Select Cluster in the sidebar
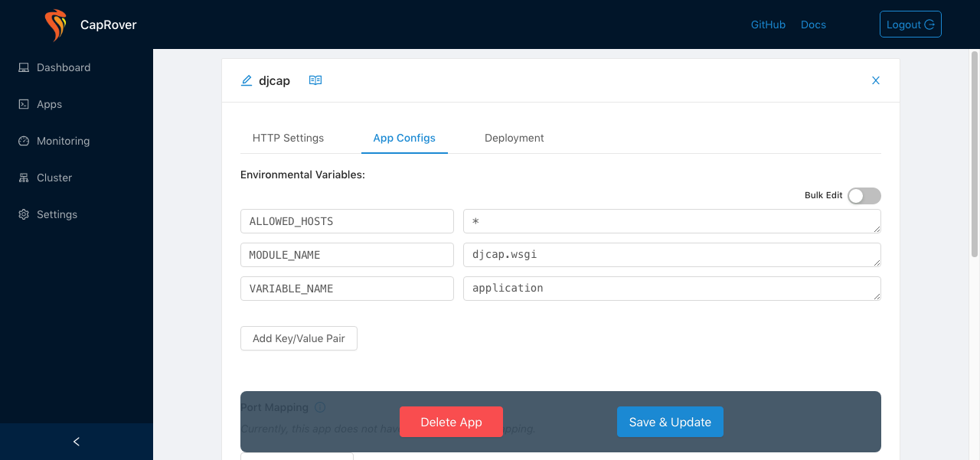The height and width of the screenshot is (460, 980). click(x=54, y=178)
